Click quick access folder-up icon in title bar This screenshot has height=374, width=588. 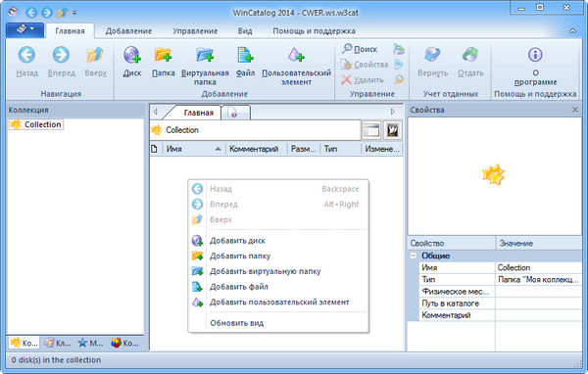pyautogui.click(x=62, y=13)
